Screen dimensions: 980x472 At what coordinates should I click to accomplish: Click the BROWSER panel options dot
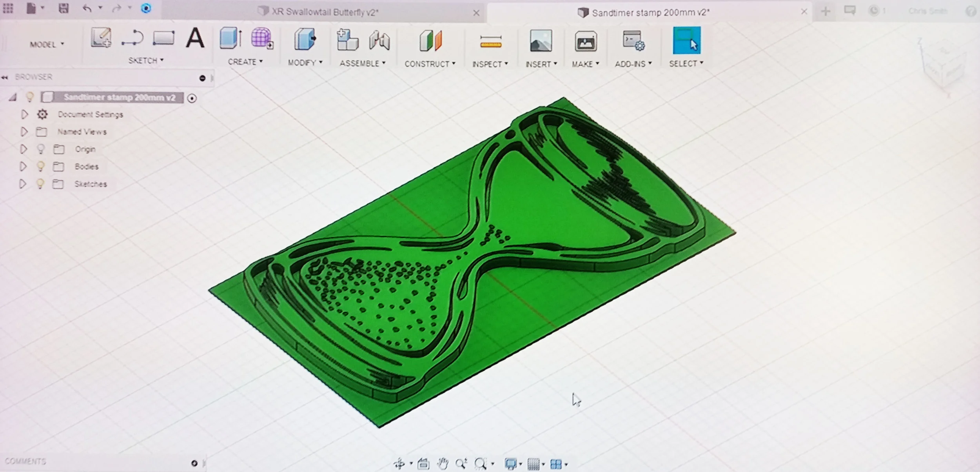pyautogui.click(x=202, y=78)
